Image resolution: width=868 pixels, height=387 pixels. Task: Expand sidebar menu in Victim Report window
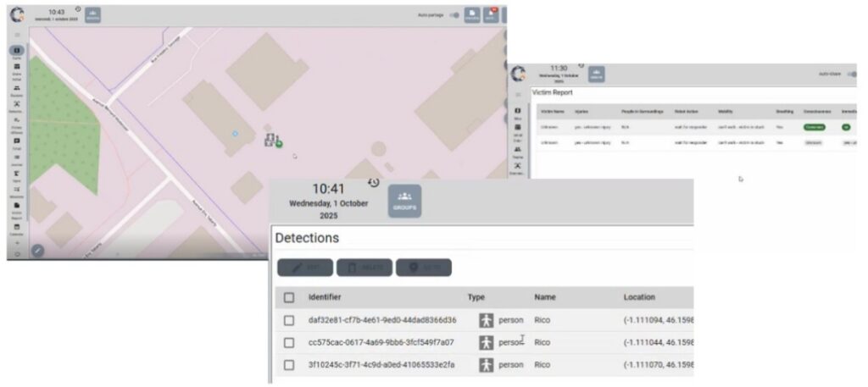[x=517, y=95]
